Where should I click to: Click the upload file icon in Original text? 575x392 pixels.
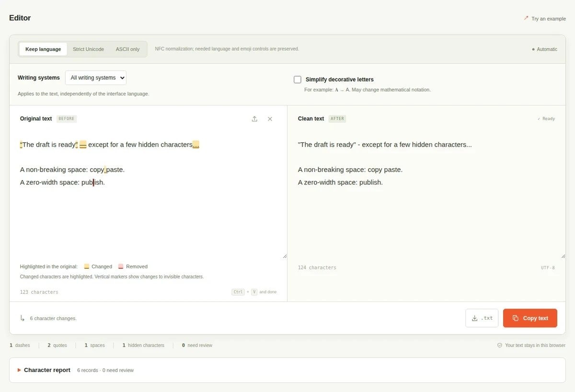pyautogui.click(x=254, y=119)
